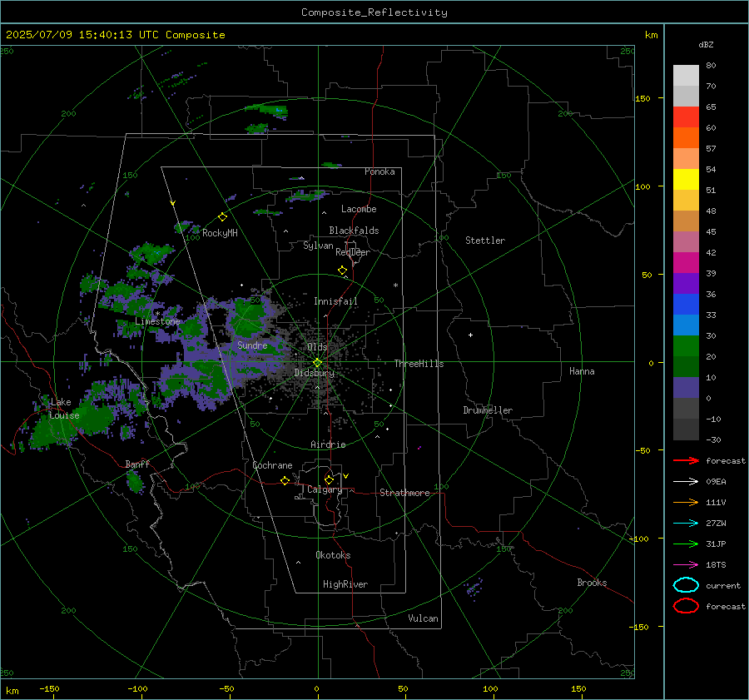Click the red forecast arrow in legend
Screen dimensions: 749x700
pos(686,460)
